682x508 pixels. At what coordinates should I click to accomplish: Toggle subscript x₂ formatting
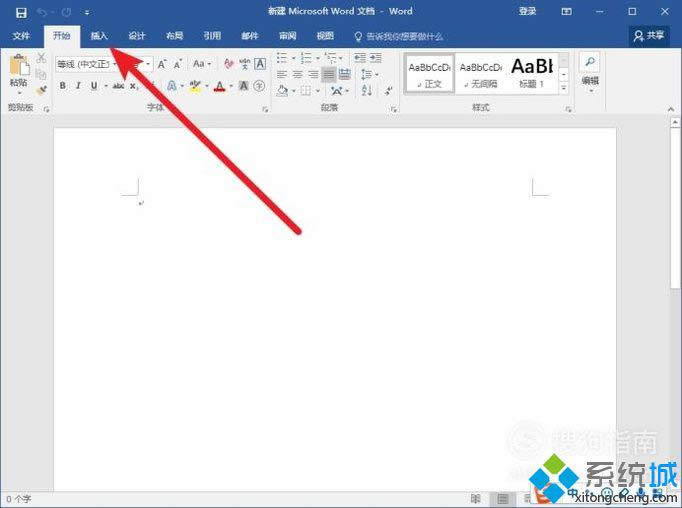click(x=134, y=86)
